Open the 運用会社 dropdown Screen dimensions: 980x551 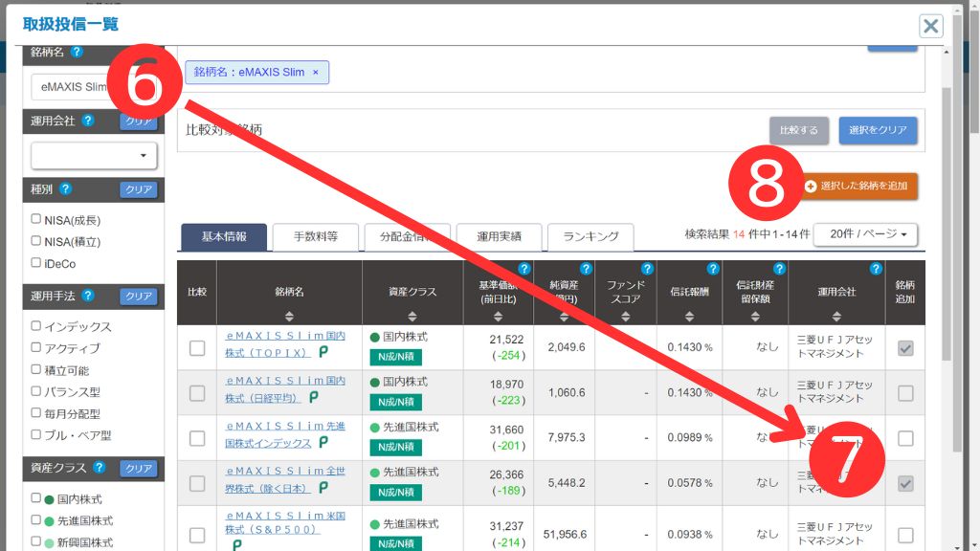94,156
